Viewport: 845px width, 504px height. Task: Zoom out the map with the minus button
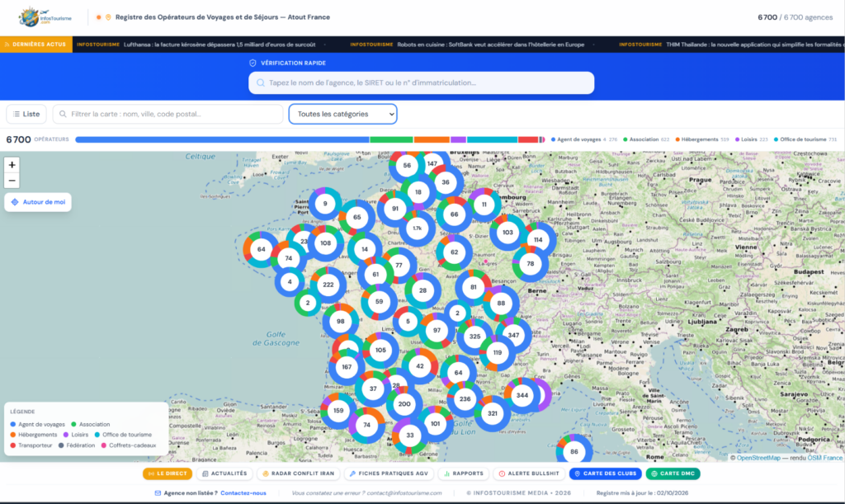tap(12, 181)
